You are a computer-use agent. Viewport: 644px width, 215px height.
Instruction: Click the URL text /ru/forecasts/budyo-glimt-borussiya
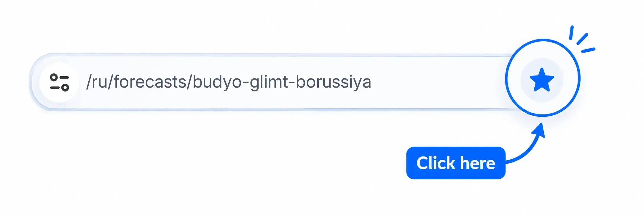click(x=229, y=82)
